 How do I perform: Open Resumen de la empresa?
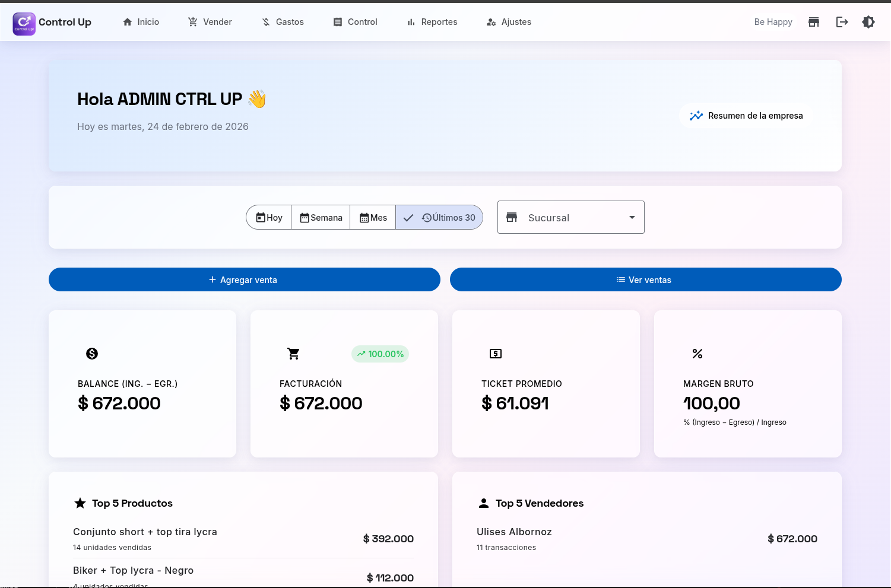[x=746, y=116]
